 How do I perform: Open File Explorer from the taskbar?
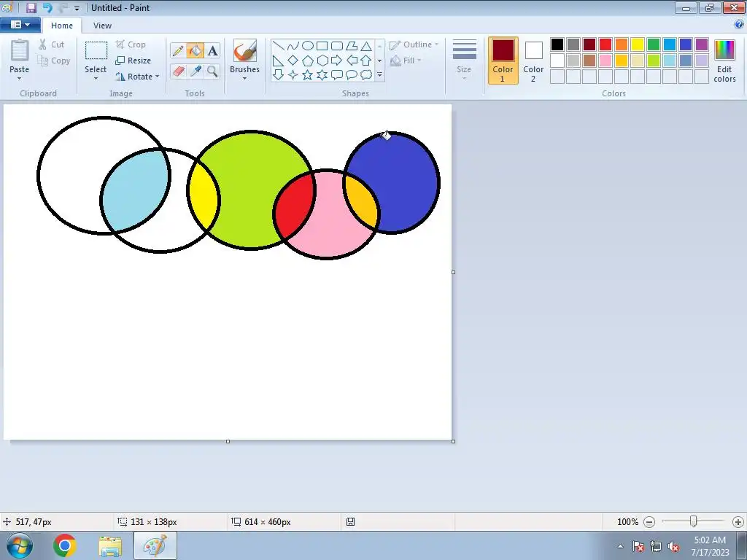pyautogui.click(x=110, y=545)
